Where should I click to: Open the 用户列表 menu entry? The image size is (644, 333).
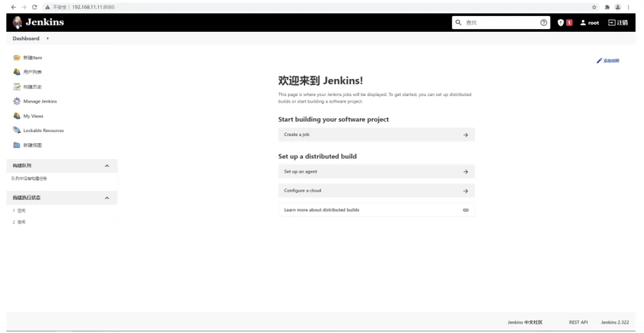32,72
